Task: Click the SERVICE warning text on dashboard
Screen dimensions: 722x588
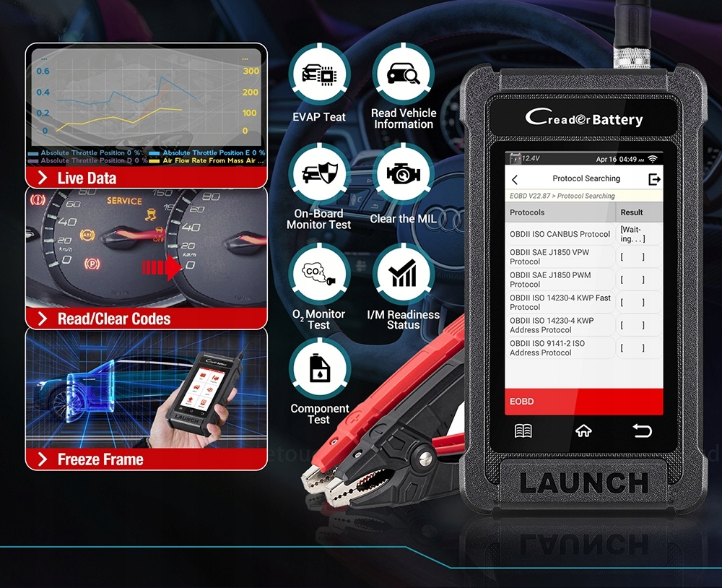Action: [x=124, y=201]
